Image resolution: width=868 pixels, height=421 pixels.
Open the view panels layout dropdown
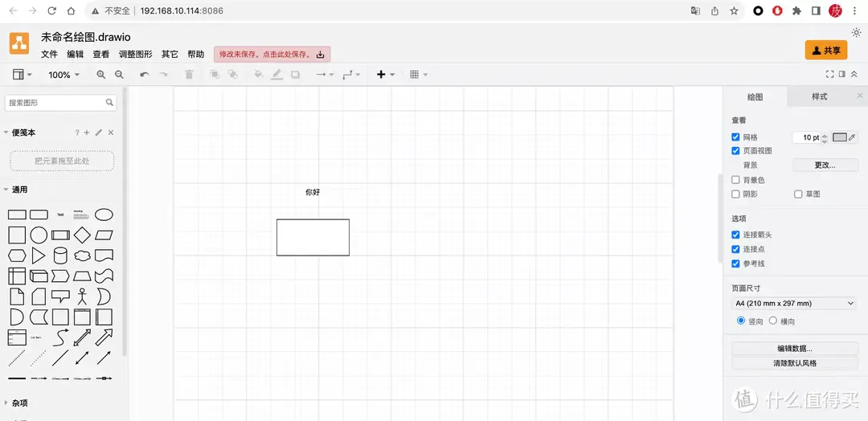[x=23, y=75]
